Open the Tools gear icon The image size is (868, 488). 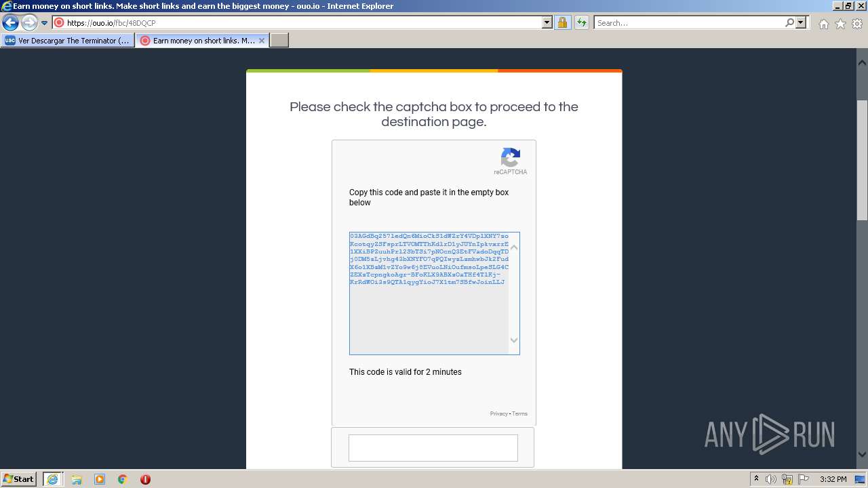[x=857, y=24]
